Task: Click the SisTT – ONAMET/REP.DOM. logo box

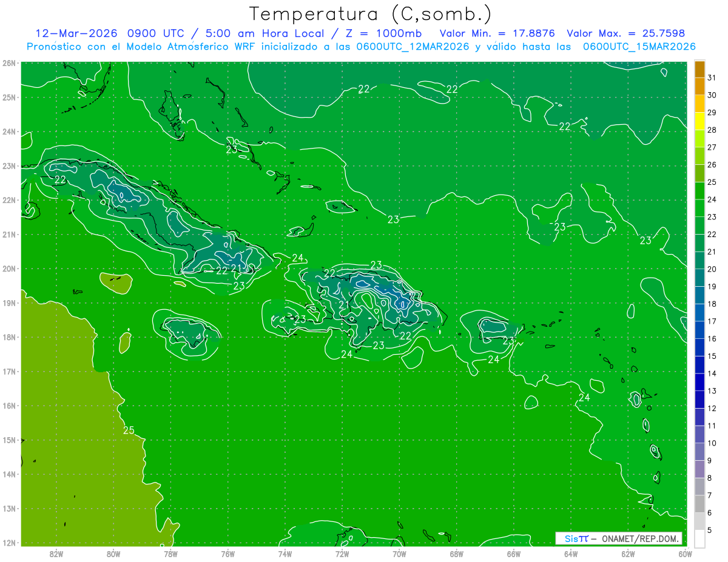Action: [618, 538]
